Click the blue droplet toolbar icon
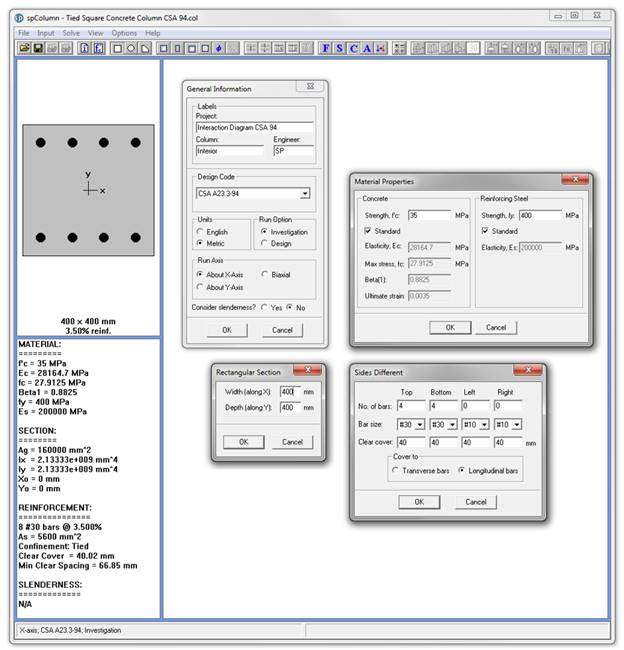This screenshot has width=624, height=650. point(219,49)
